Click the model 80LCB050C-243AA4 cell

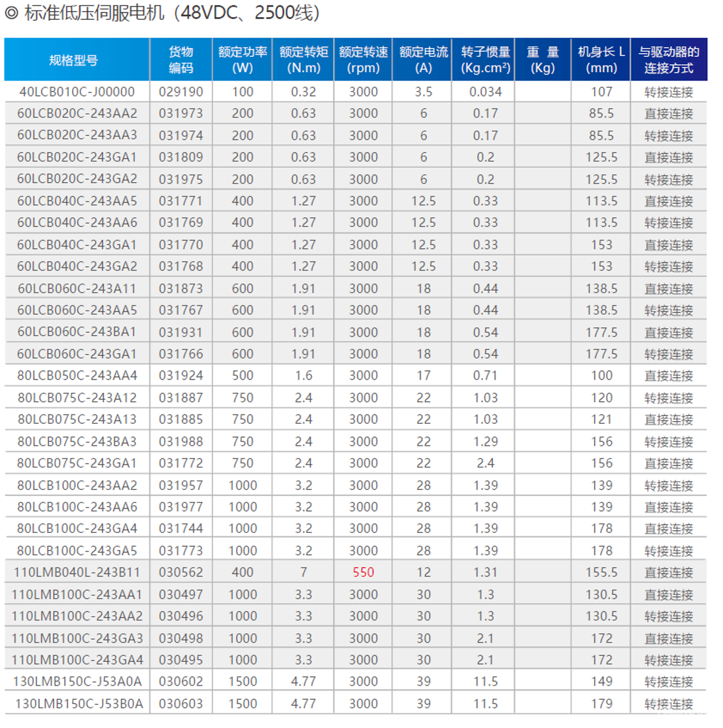pyautogui.click(x=77, y=376)
